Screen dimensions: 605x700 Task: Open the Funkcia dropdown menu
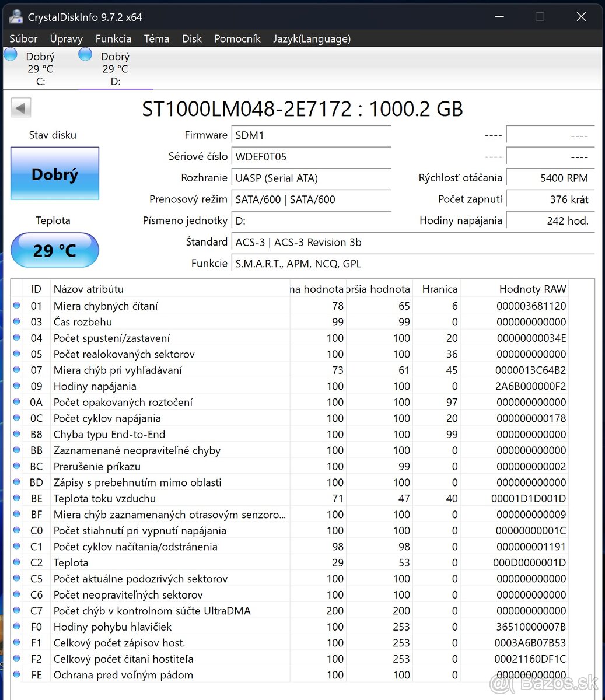[x=113, y=38]
